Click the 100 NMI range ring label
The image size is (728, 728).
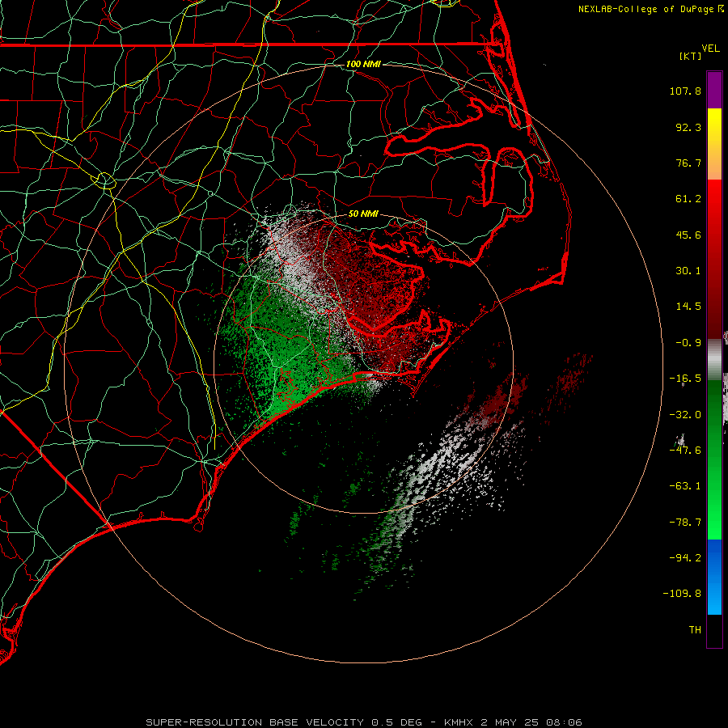pyautogui.click(x=363, y=64)
